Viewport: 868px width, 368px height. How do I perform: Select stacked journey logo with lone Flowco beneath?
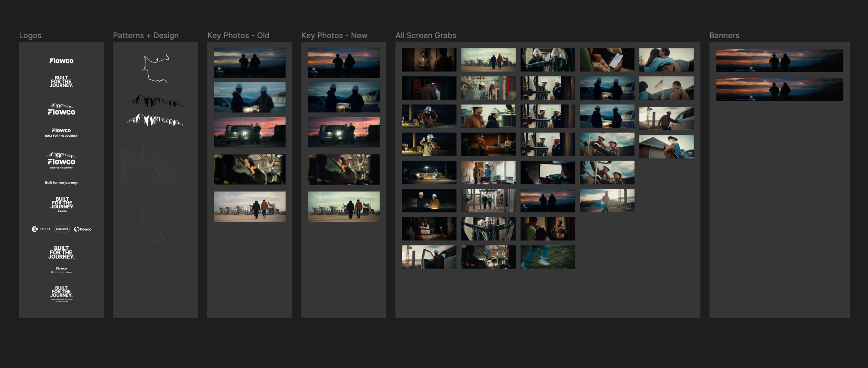point(62,205)
